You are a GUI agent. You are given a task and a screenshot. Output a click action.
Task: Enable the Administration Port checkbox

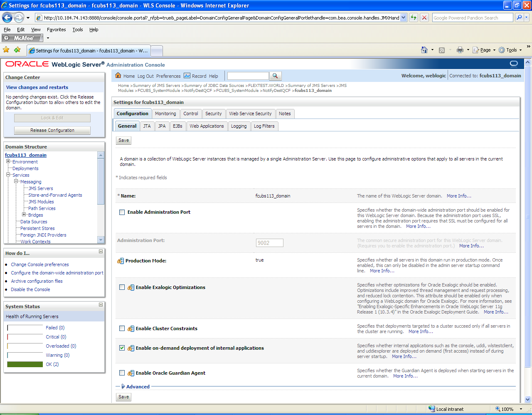[x=122, y=212]
